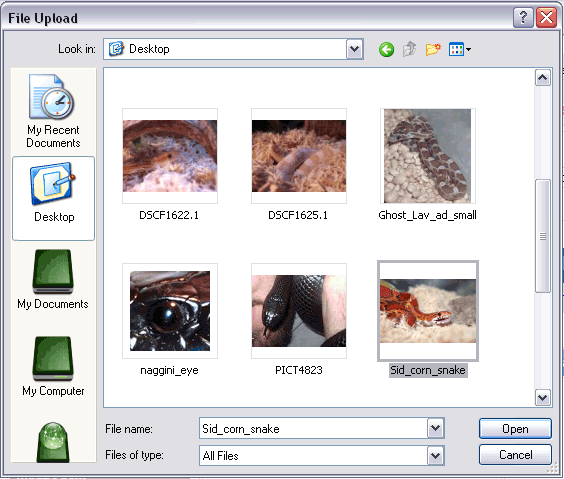
Task: Click the Cancel button
Action: point(515,455)
